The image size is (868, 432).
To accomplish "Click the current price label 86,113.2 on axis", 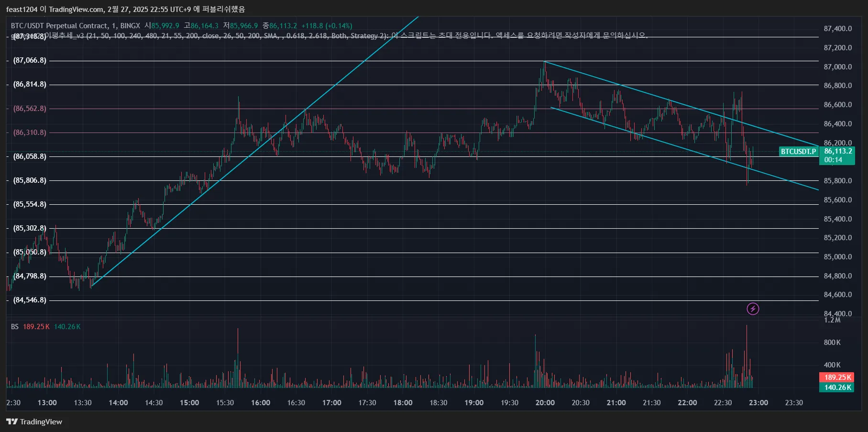I will (x=838, y=151).
